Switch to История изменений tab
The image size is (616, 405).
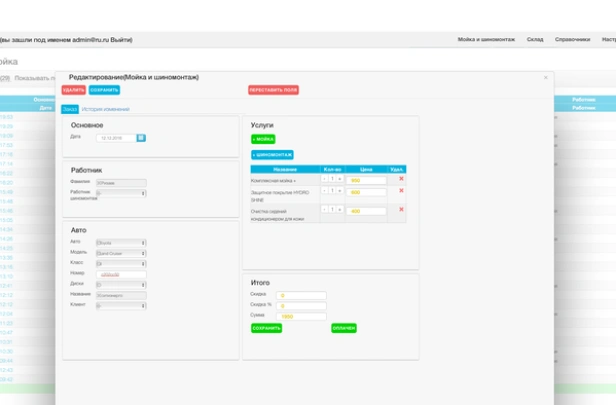coord(105,108)
